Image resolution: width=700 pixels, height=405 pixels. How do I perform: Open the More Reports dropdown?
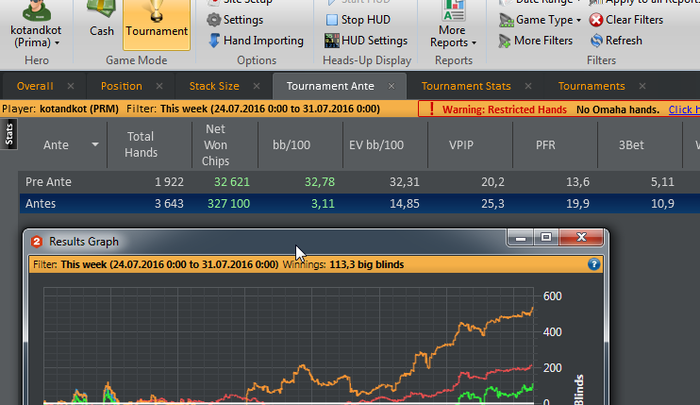[x=453, y=25]
